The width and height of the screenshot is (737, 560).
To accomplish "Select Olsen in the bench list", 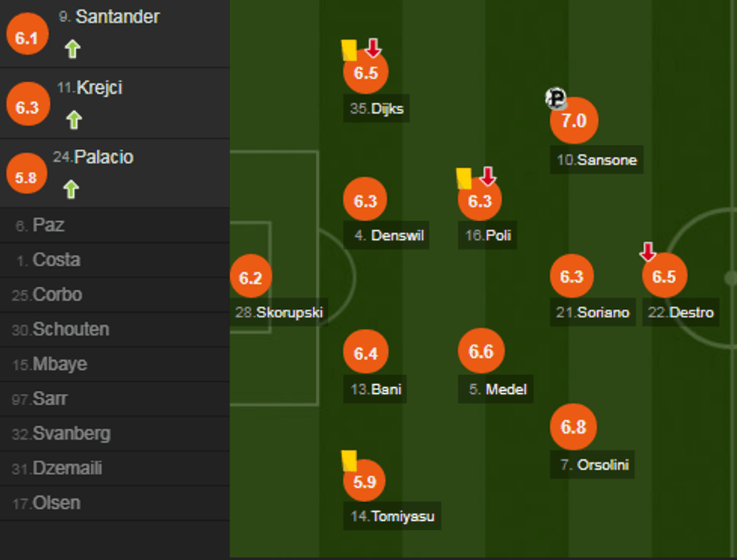I will click(56, 503).
